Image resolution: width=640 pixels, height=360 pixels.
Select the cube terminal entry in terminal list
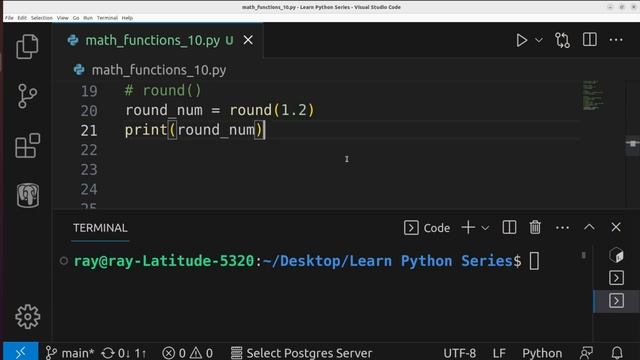pyautogui.click(x=616, y=256)
